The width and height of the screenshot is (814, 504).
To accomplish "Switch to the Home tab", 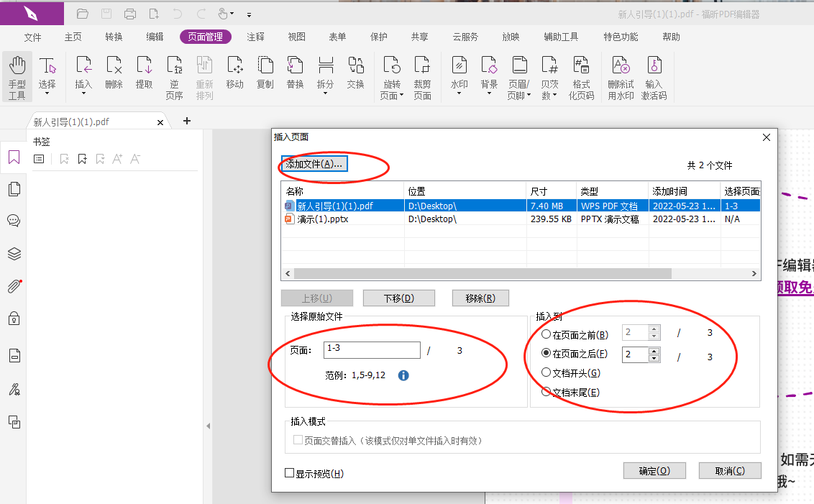I will 73,37.
